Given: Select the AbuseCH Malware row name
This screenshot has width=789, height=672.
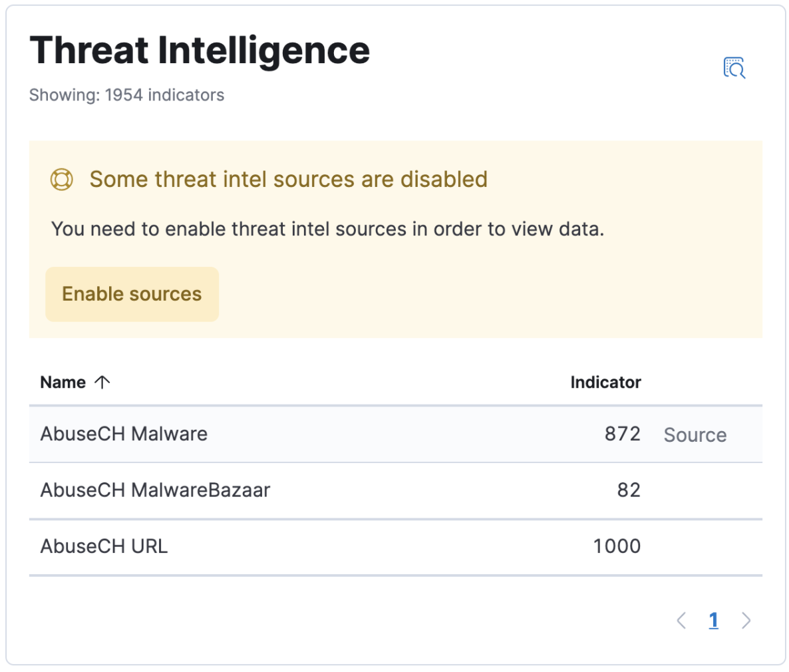Looking at the screenshot, I should [124, 434].
